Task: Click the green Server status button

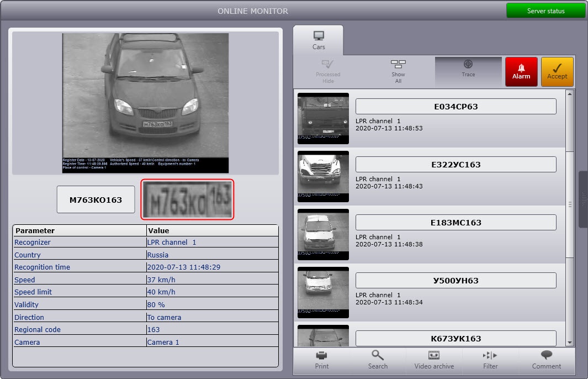Action: click(545, 11)
